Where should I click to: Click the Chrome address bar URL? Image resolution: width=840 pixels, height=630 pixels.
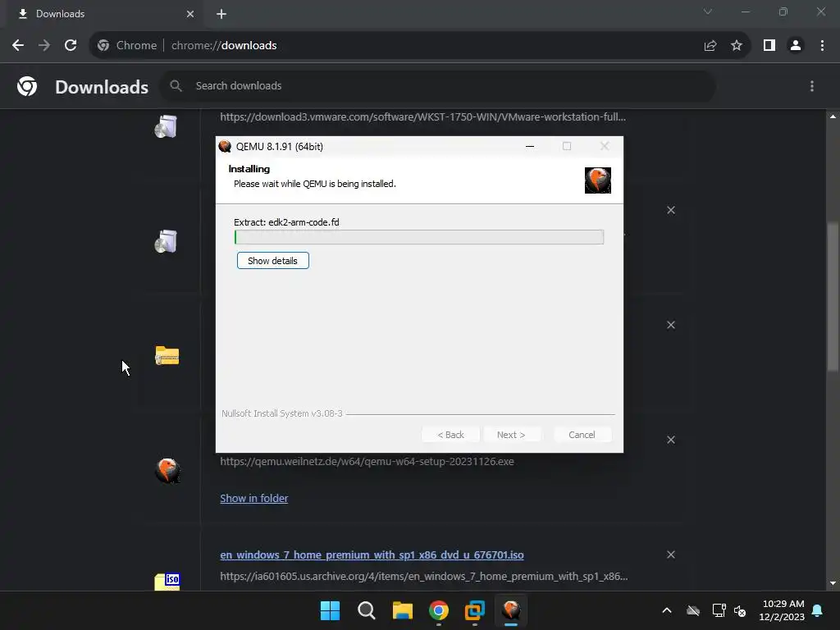click(x=224, y=46)
